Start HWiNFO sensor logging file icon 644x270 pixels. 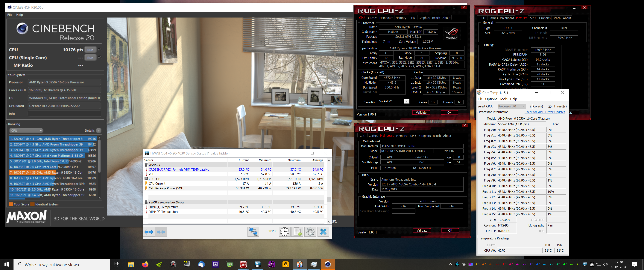pos(297,232)
